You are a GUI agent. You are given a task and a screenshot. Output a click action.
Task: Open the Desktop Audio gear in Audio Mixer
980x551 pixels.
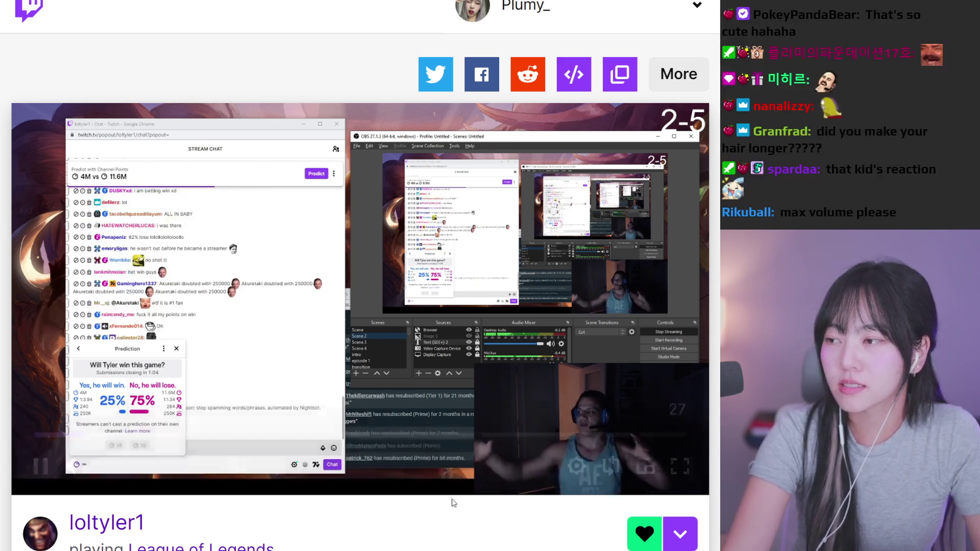561,343
